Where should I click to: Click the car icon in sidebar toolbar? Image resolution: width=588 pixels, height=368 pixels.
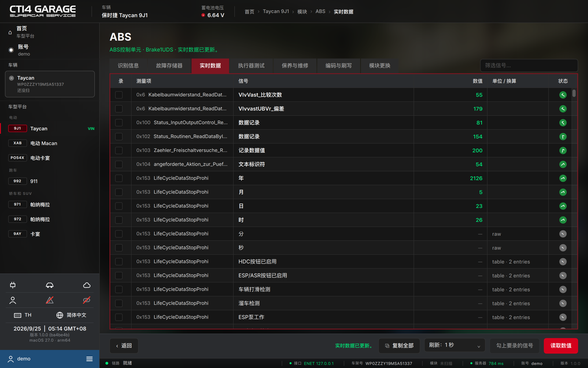click(x=50, y=285)
